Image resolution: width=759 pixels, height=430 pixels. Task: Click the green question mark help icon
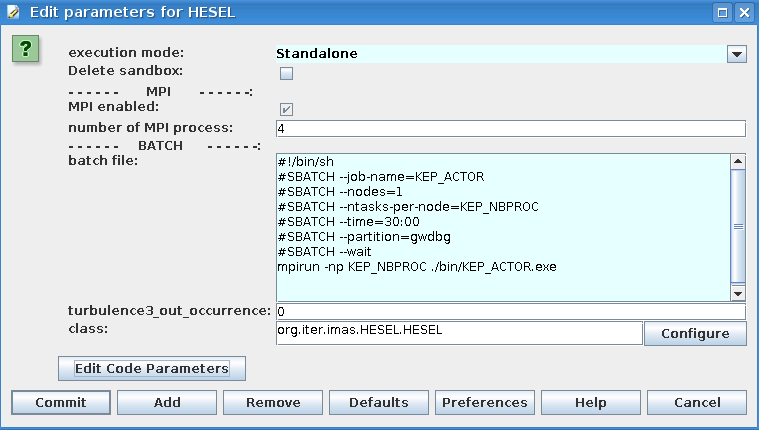pyautogui.click(x=25, y=49)
